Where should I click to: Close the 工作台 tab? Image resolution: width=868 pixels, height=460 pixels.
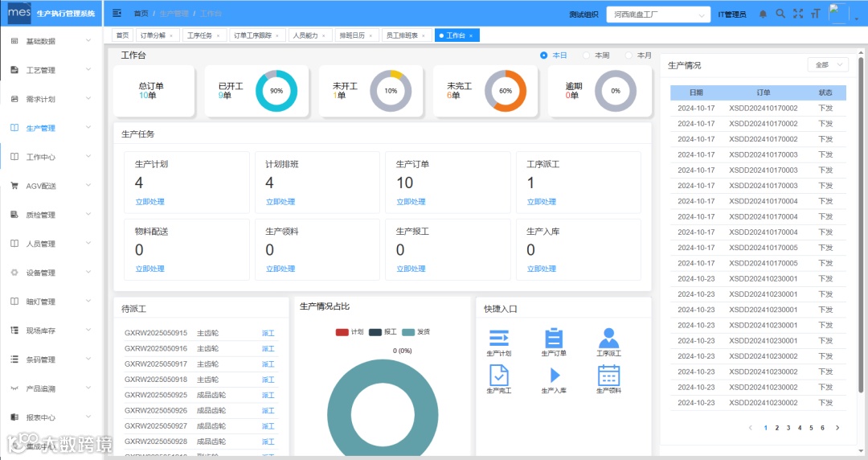[x=471, y=36]
